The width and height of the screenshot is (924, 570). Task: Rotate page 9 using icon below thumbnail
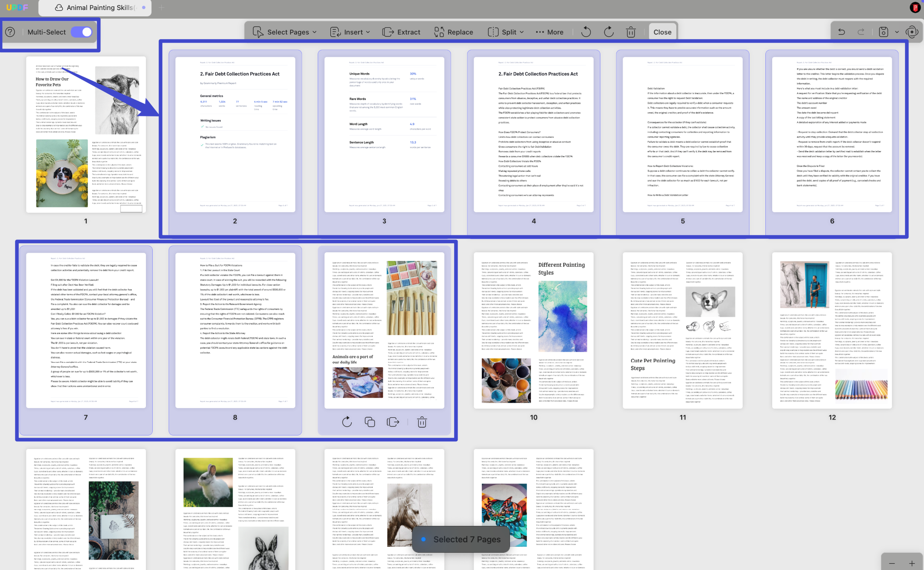[347, 422]
